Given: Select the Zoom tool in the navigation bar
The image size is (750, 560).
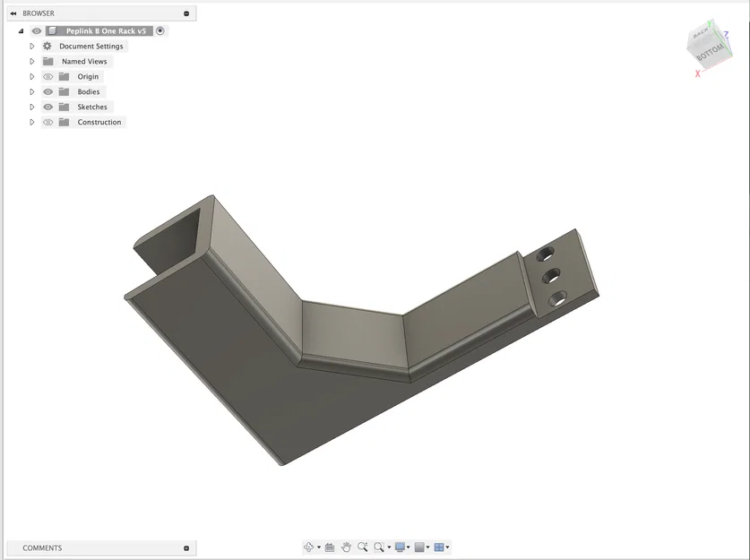Looking at the screenshot, I should click(362, 547).
